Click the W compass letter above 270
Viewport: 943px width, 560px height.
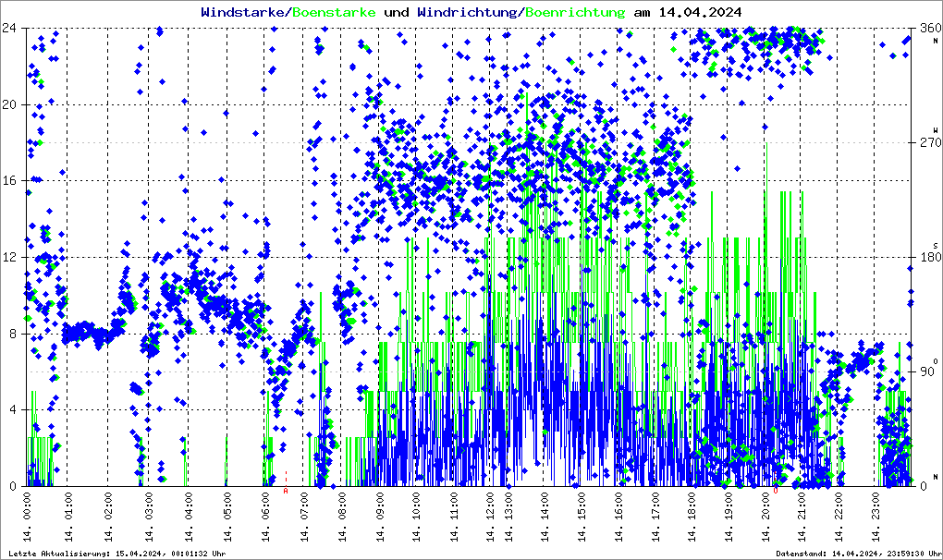pos(936,129)
